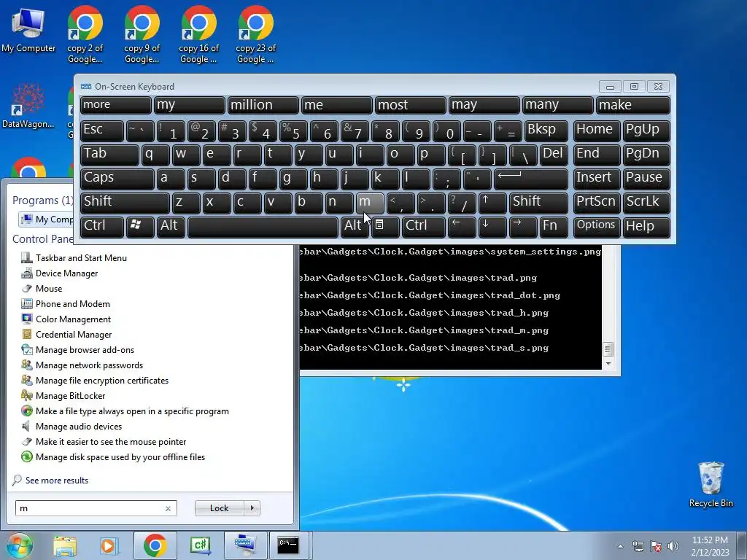Click the PrtScn key
Screen dimensions: 747x560
pos(597,203)
